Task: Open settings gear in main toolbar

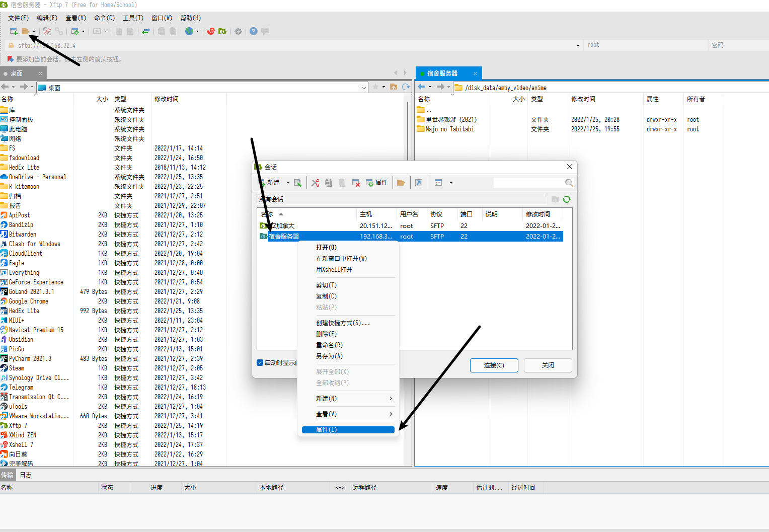Action: pyautogui.click(x=238, y=31)
